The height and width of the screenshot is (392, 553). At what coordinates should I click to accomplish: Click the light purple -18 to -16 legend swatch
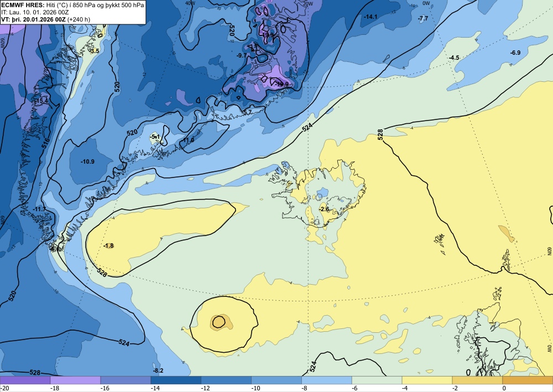point(75,380)
